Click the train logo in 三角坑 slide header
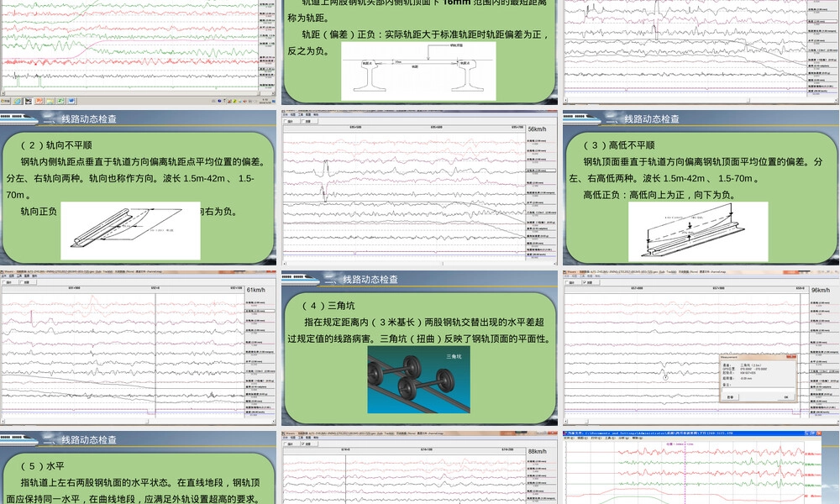Viewport: 840px width, 504px height. click(x=301, y=279)
